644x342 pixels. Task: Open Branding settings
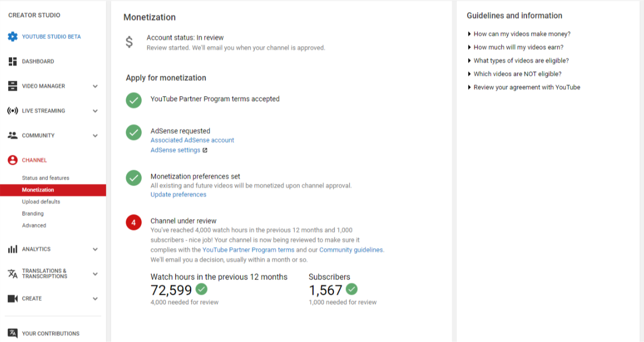click(x=33, y=214)
